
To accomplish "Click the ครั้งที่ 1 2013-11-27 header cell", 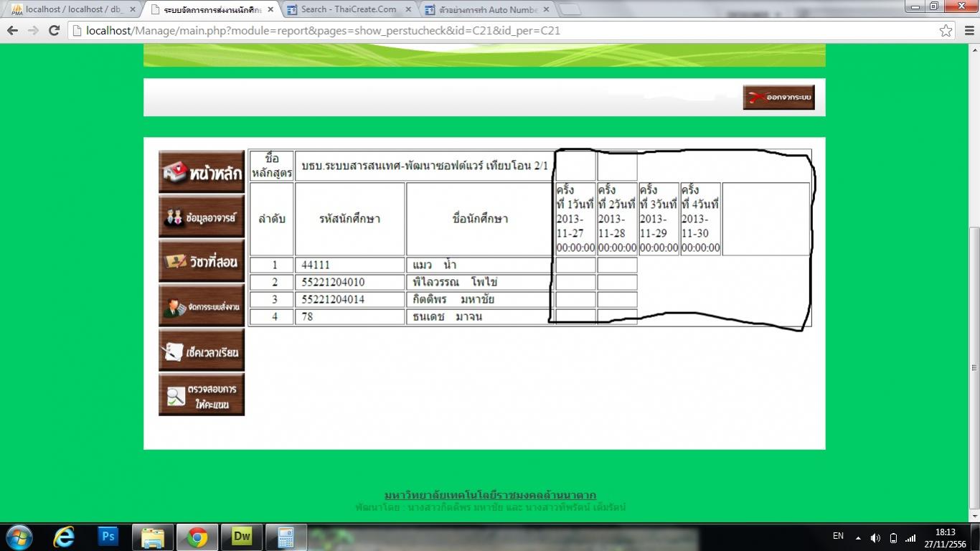I will coord(575,219).
